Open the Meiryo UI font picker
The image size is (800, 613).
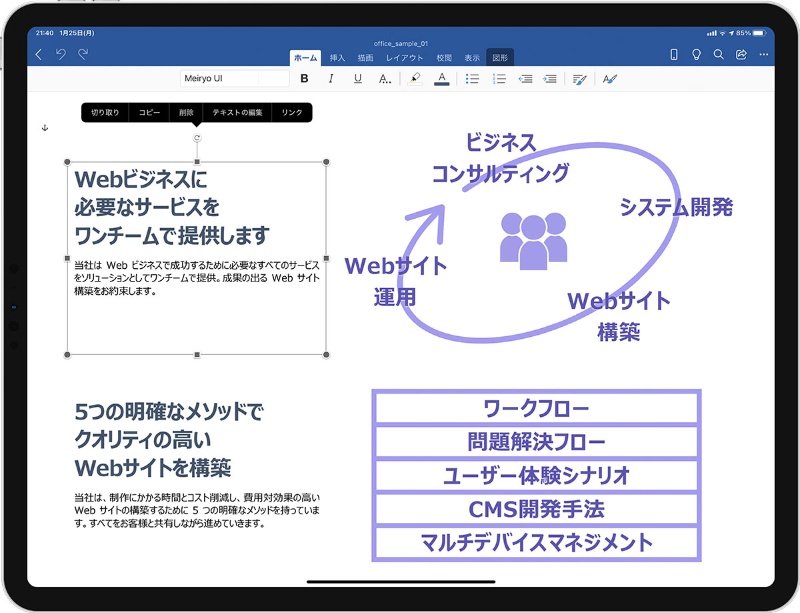pos(221,79)
